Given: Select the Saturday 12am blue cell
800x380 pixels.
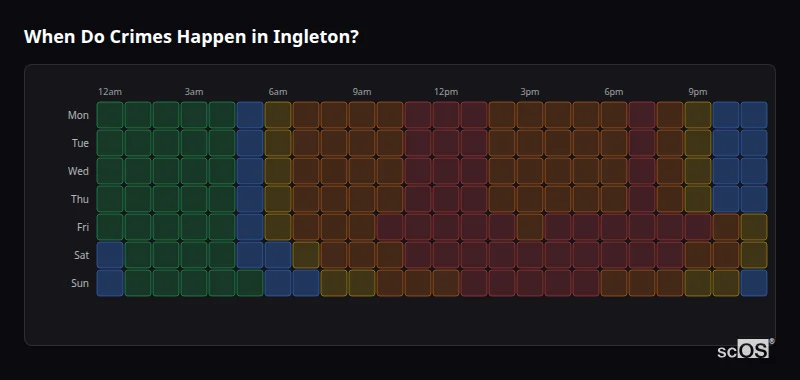Looking at the screenshot, I should click(110, 255).
